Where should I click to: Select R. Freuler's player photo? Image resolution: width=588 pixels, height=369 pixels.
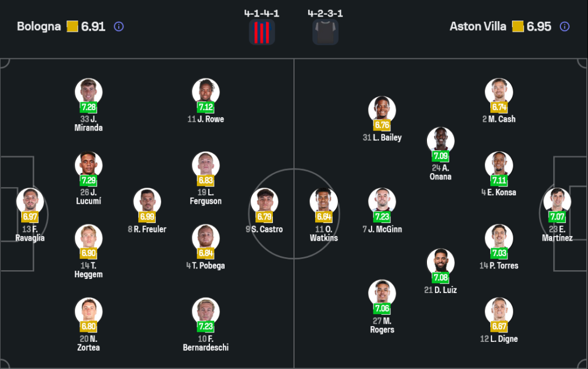tap(147, 201)
